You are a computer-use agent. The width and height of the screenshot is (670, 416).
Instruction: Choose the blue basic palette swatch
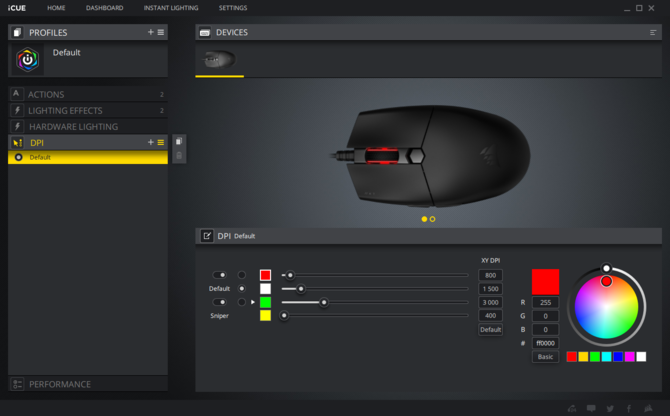pos(618,357)
